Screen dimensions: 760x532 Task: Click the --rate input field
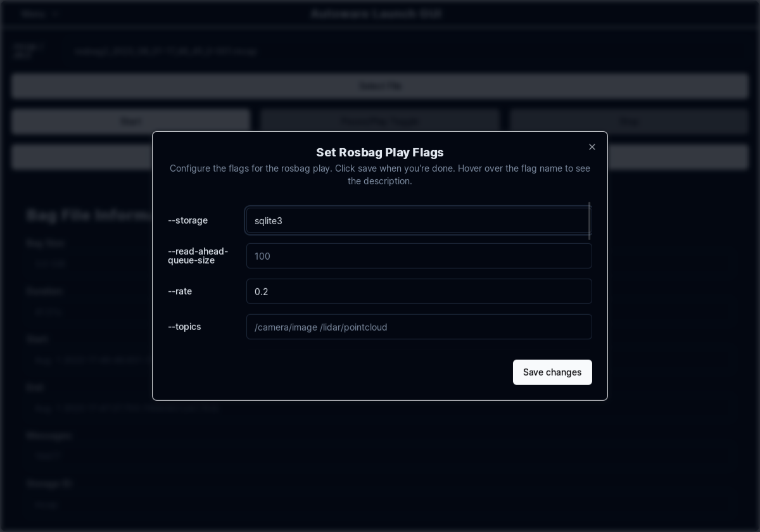point(419,291)
